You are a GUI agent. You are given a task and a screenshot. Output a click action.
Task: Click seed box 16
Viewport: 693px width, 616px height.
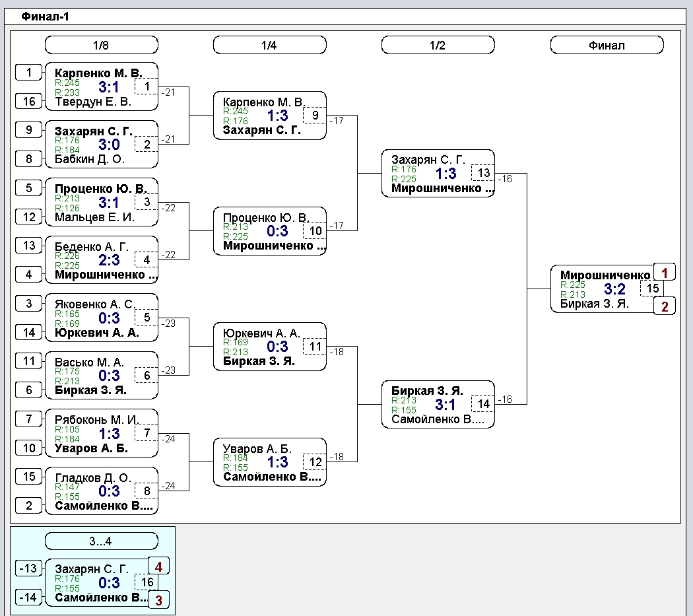tap(29, 101)
